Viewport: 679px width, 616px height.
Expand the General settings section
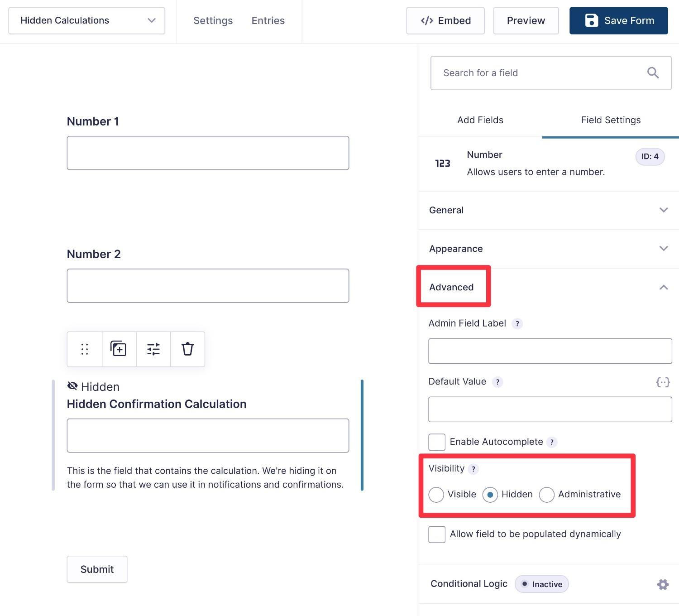(x=548, y=210)
